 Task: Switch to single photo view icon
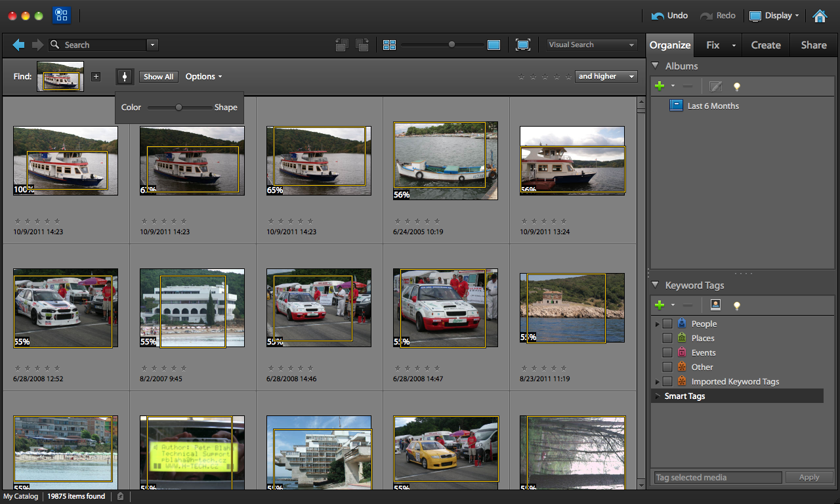point(493,45)
